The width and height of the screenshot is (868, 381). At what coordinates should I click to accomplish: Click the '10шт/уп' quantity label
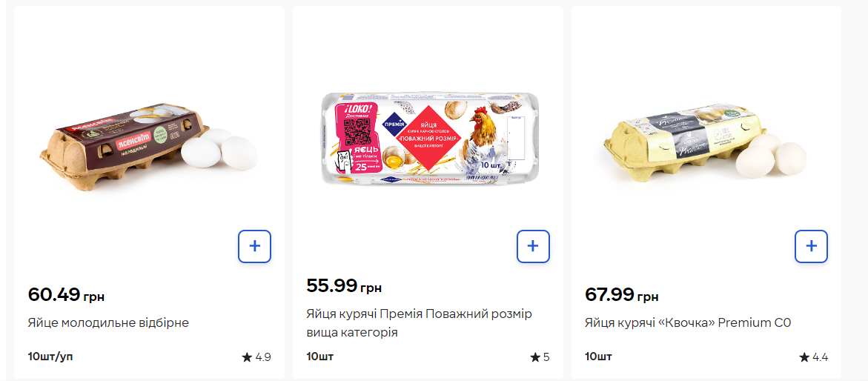(50, 357)
